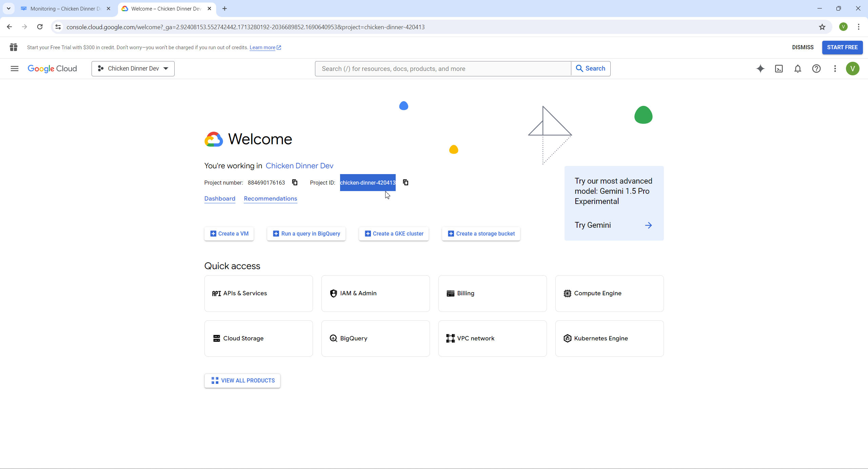Viewport: 868px width, 469px height.
Task: Open Gemini AI assistant sparkle icon
Action: point(760,69)
